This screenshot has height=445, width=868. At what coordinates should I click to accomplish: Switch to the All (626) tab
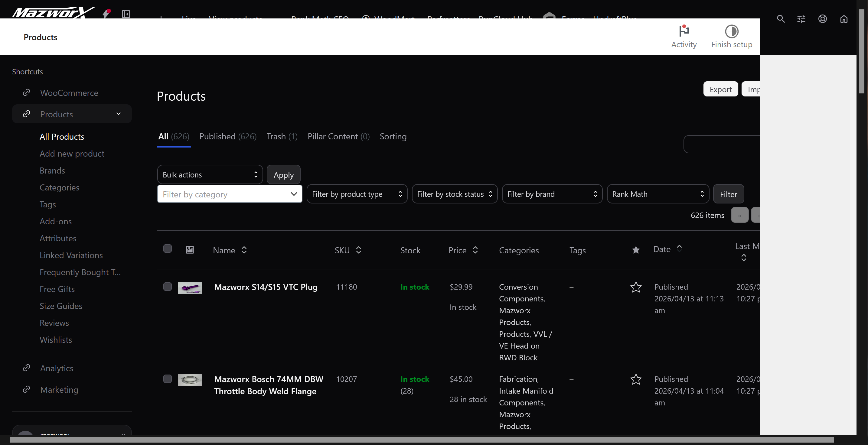tap(174, 136)
